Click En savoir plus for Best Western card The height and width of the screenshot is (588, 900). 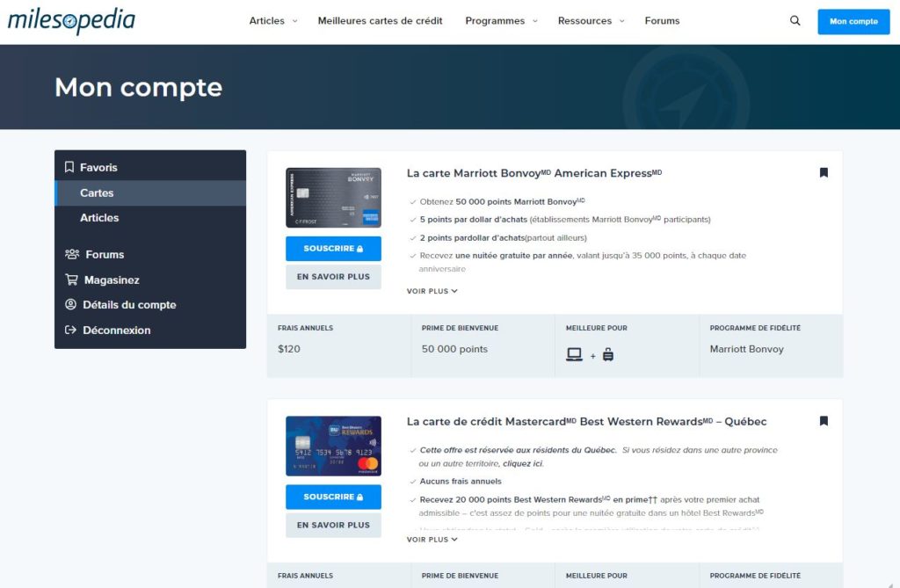[333, 526]
